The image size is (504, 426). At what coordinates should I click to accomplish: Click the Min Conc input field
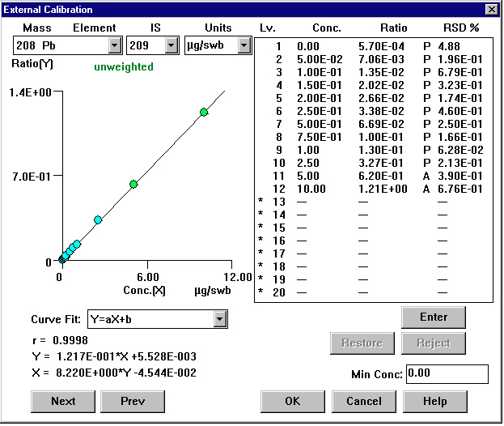[x=447, y=373]
